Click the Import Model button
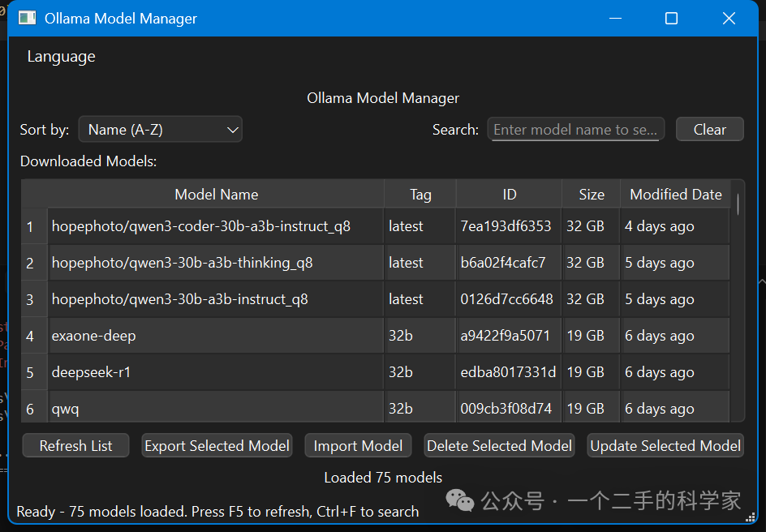Screen dimensions: 766x532 (x=358, y=445)
